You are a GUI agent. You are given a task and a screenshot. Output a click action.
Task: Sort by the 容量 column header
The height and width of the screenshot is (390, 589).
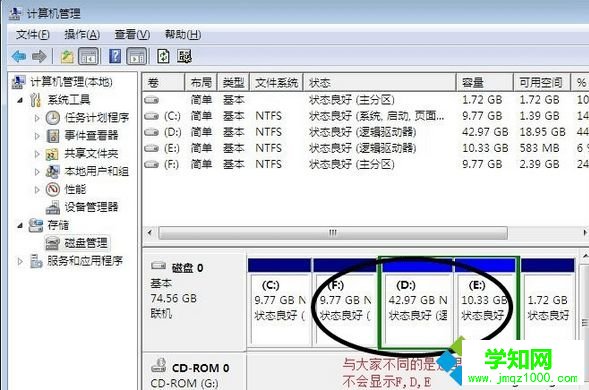coord(485,82)
